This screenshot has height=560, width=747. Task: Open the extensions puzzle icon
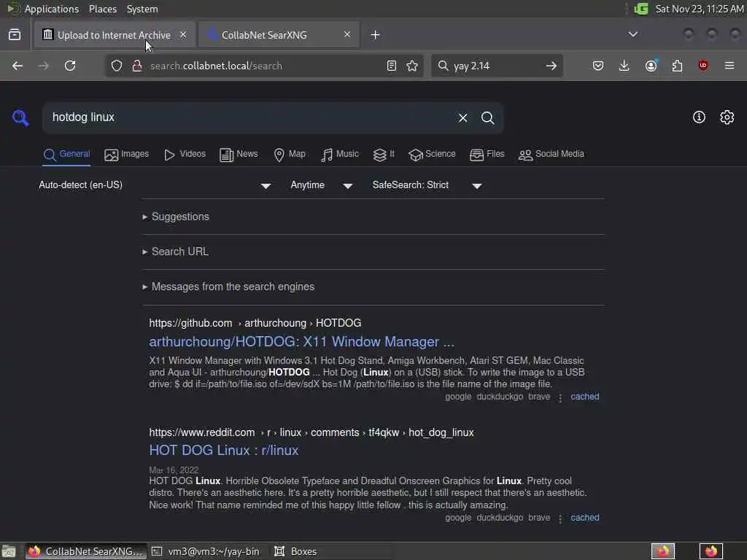pos(677,66)
